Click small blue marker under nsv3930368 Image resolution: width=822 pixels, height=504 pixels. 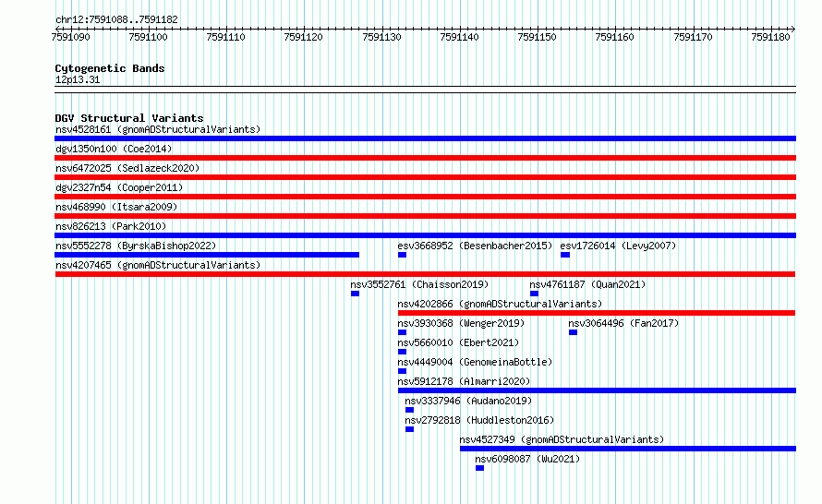pyautogui.click(x=402, y=332)
